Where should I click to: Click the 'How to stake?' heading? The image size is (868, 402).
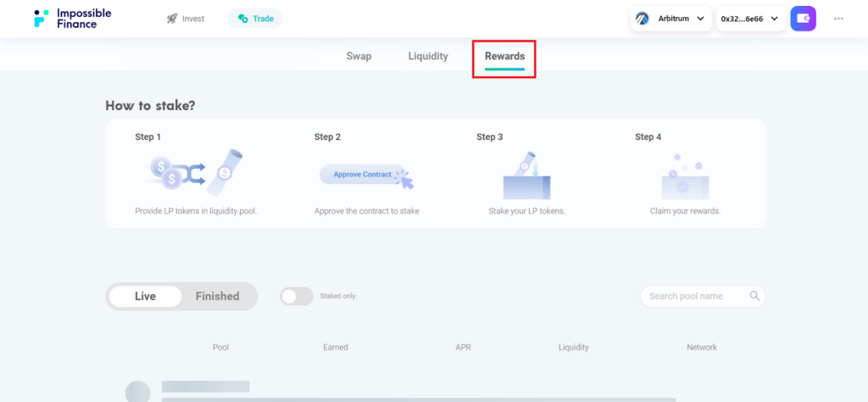click(x=150, y=105)
